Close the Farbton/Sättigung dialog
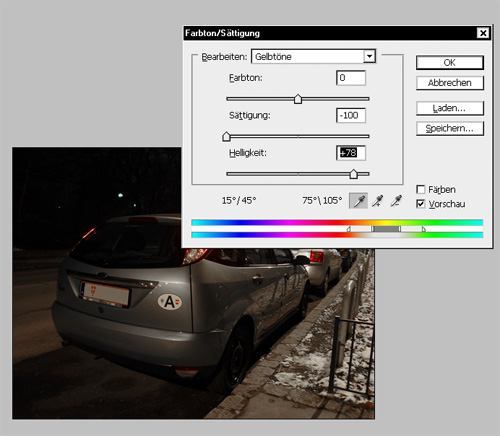 pos(483,33)
